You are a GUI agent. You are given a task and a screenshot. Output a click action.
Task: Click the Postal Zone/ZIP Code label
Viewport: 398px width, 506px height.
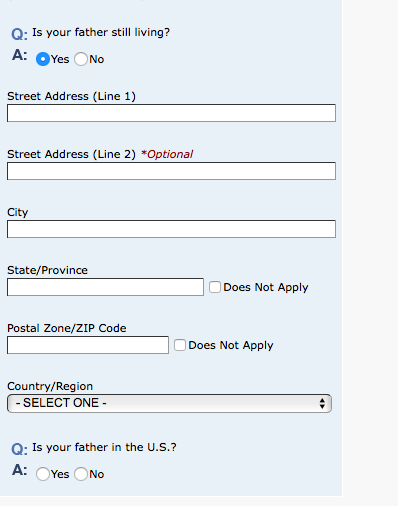click(67, 328)
